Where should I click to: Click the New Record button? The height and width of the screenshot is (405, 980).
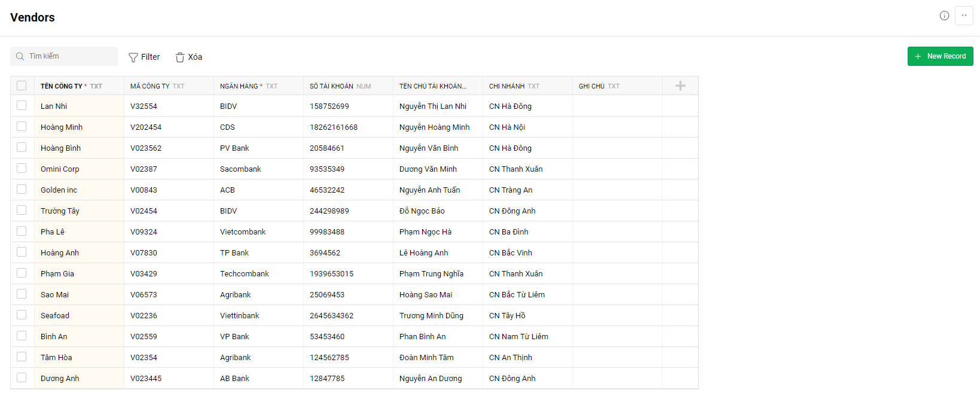[x=940, y=56]
